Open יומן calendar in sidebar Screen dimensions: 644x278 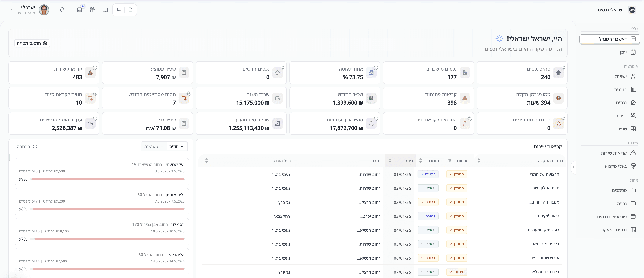pyautogui.click(x=610, y=52)
